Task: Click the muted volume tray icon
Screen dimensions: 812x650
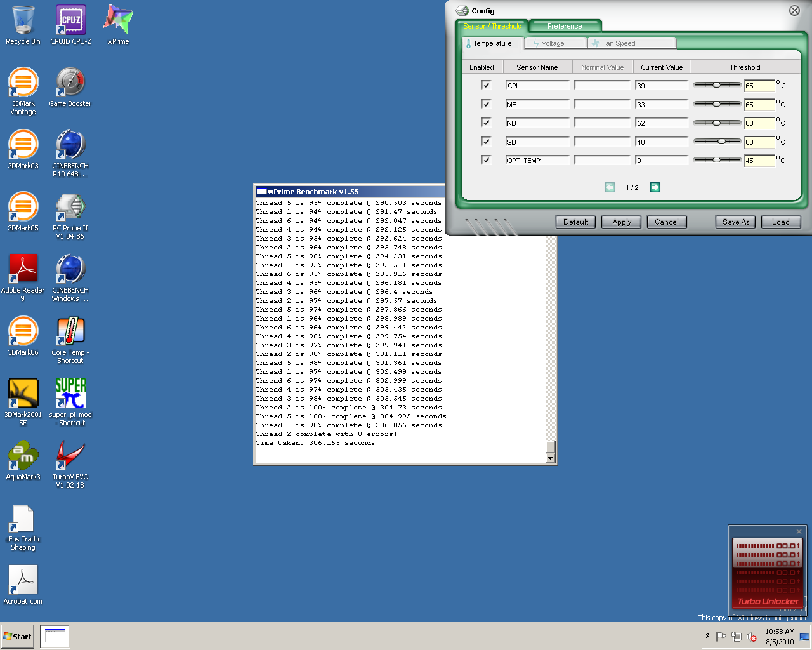Action: 752,637
